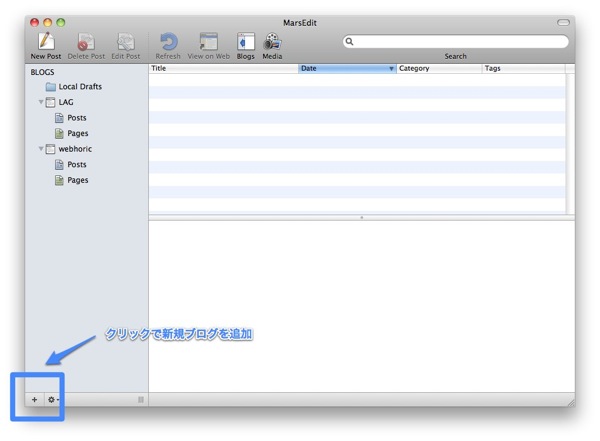This screenshot has width=600, height=441.
Task: Select Local Drafts in sidebar
Action: coord(79,87)
